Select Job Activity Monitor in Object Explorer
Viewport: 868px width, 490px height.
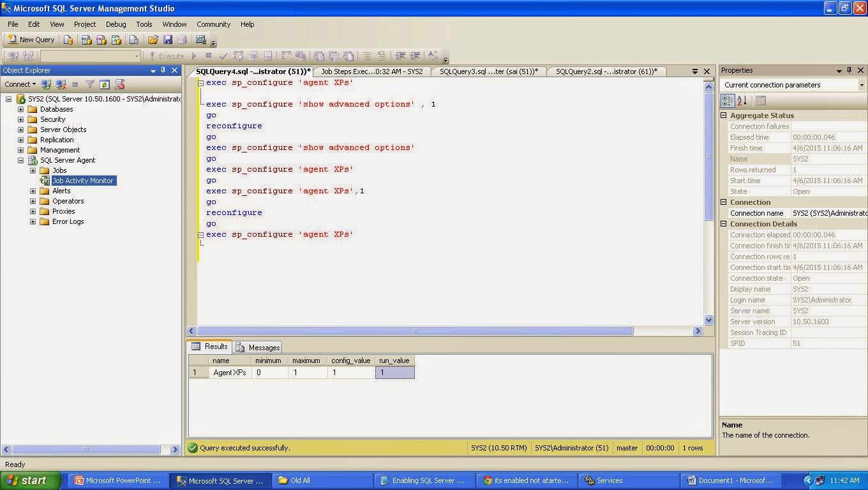pos(83,181)
